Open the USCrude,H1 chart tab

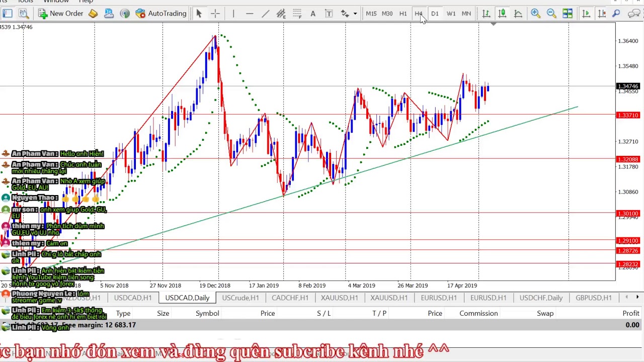(x=240, y=298)
